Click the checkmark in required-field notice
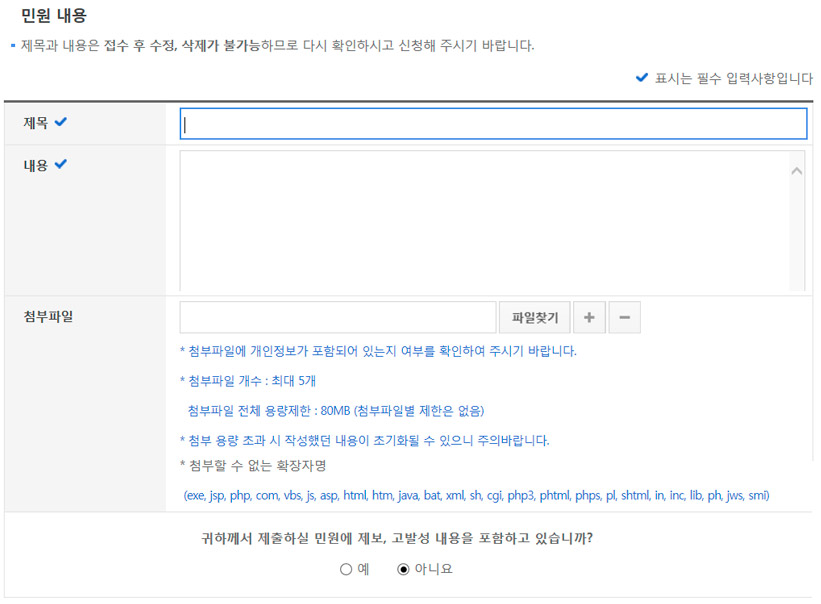This screenshot has height=604, width=821. (x=642, y=78)
